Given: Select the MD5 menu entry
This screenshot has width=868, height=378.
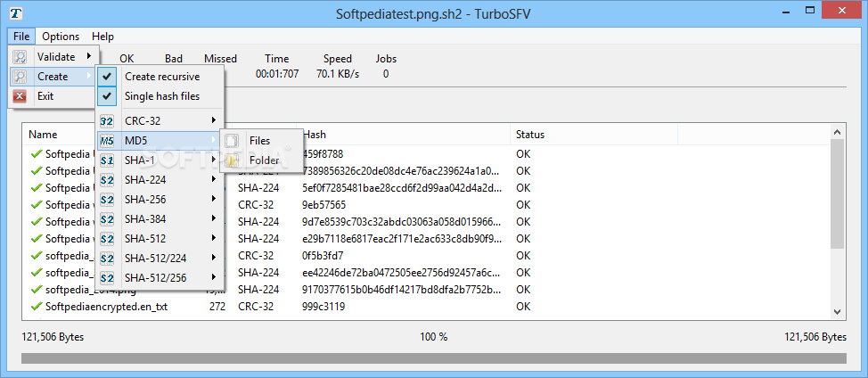Looking at the screenshot, I should tap(160, 141).
